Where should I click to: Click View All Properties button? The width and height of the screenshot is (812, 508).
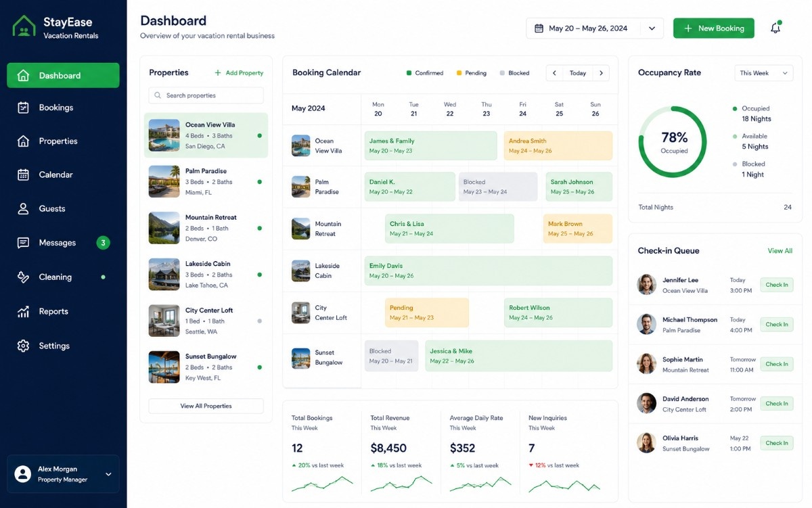pos(206,406)
